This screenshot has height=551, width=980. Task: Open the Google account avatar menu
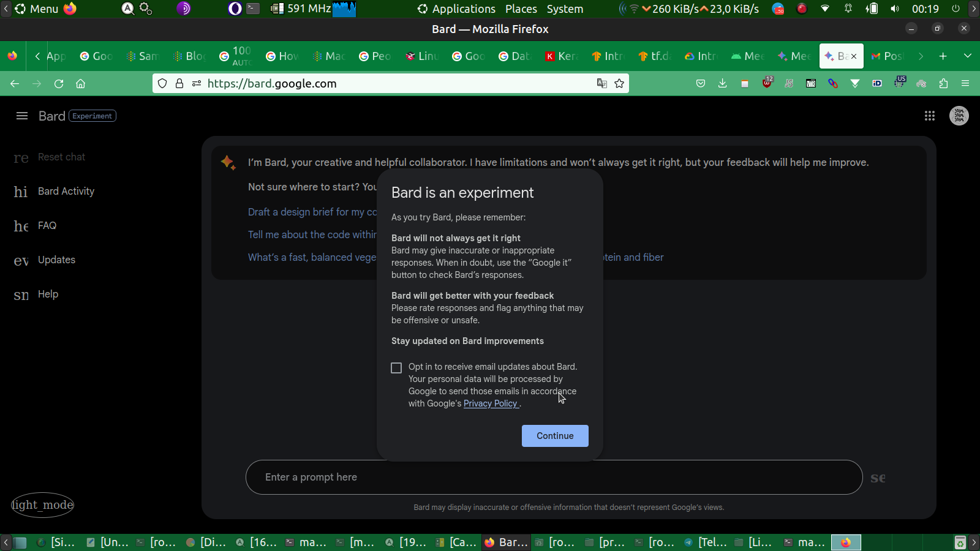pos(959,116)
